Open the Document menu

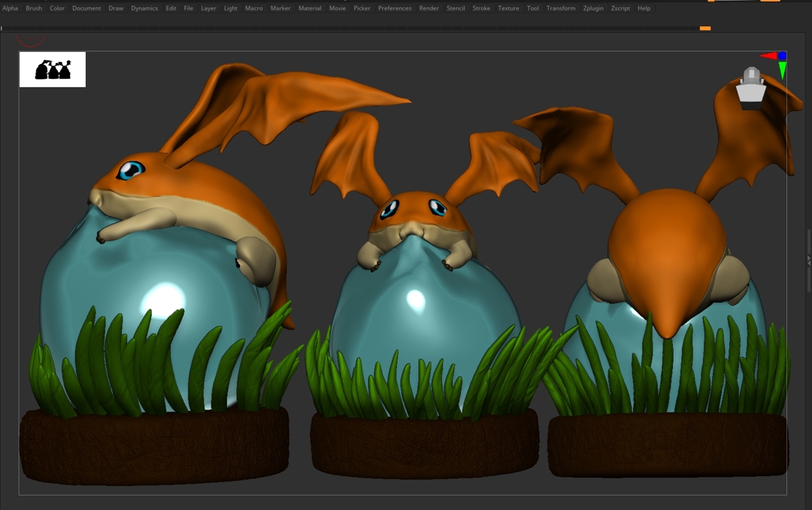click(86, 8)
